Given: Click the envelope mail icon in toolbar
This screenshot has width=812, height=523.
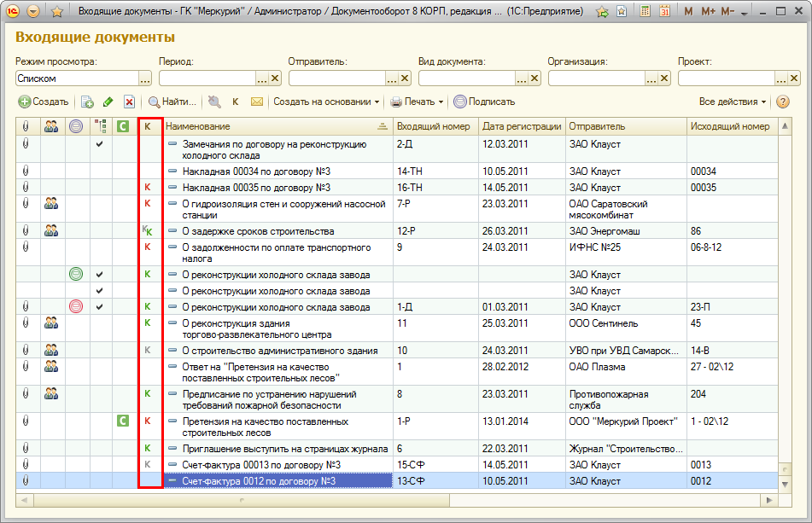Looking at the screenshot, I should pos(256,102).
